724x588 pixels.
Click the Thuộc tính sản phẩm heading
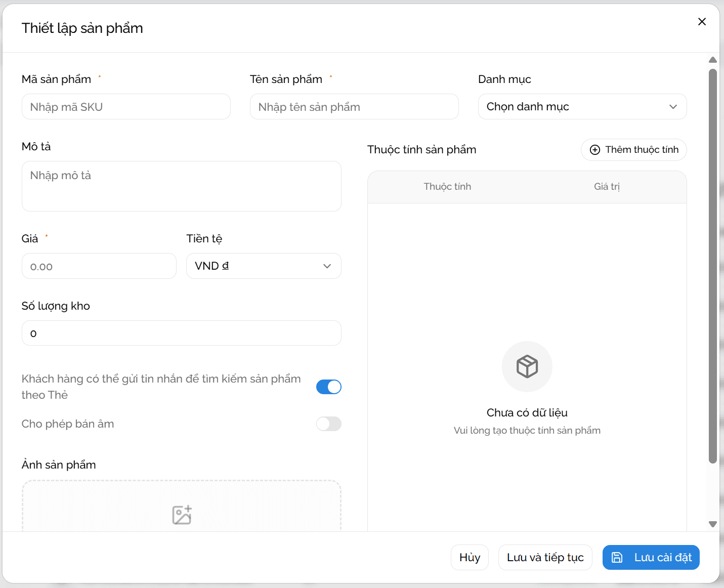(422, 150)
